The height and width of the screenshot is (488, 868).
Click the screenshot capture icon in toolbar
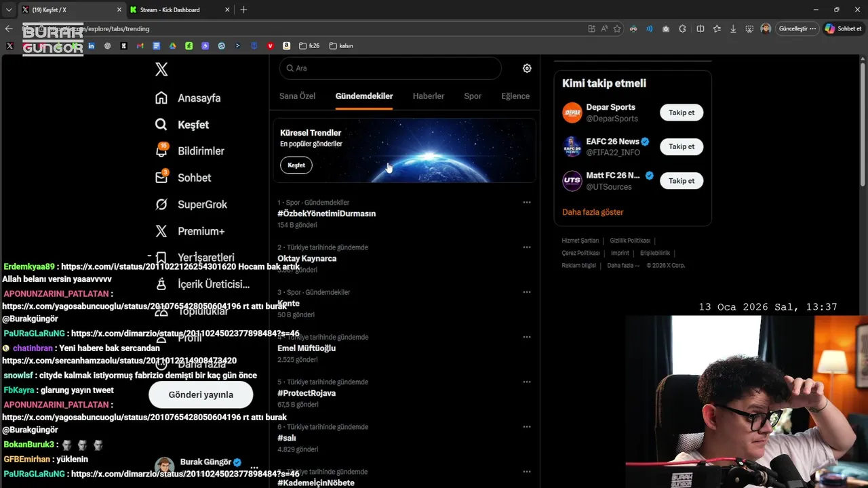749,28
